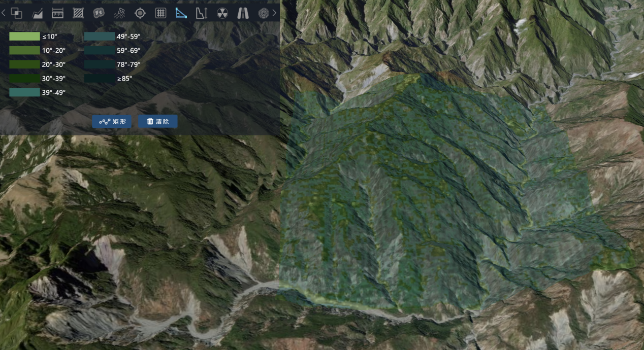Click the "39°-49°" legend label

54,92
